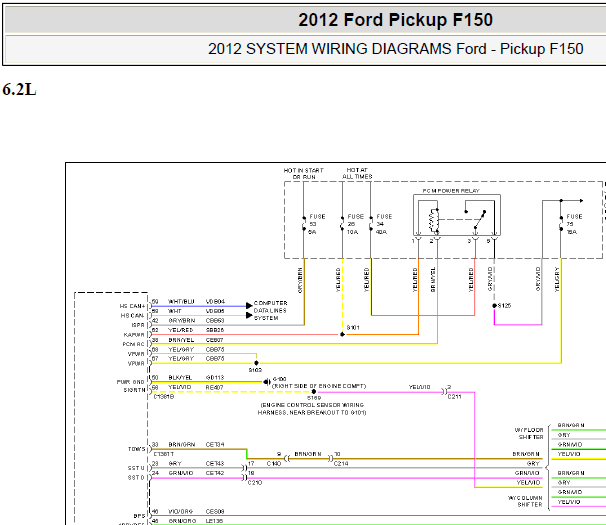Screen dimensions: 606x525
Task: Click the 'CET34' circuit code
Action: click(215, 445)
